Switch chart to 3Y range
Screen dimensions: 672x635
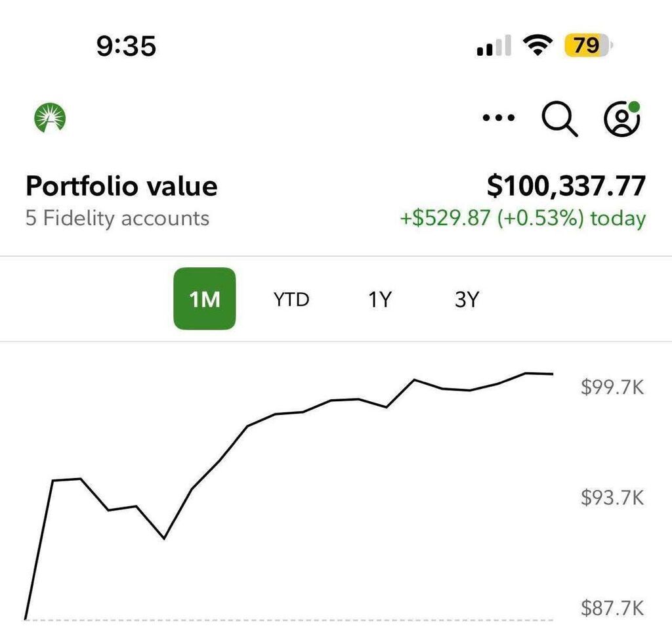click(x=467, y=299)
